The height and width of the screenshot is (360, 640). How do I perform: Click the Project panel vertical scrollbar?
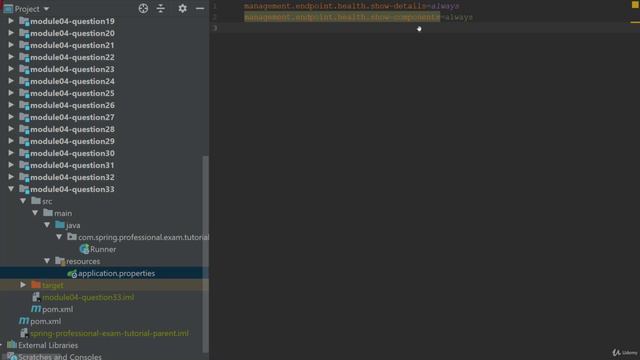point(206,254)
